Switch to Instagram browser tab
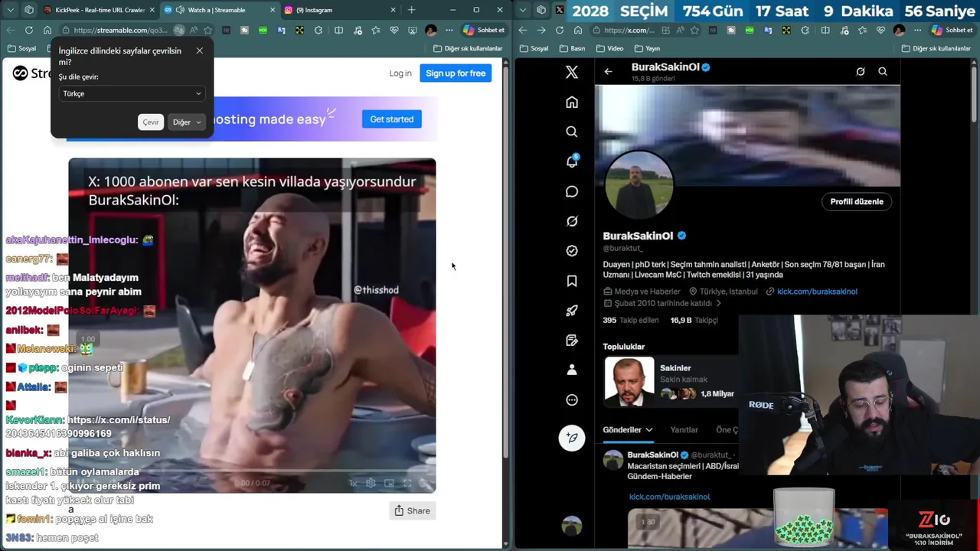The image size is (980, 551). [x=340, y=10]
